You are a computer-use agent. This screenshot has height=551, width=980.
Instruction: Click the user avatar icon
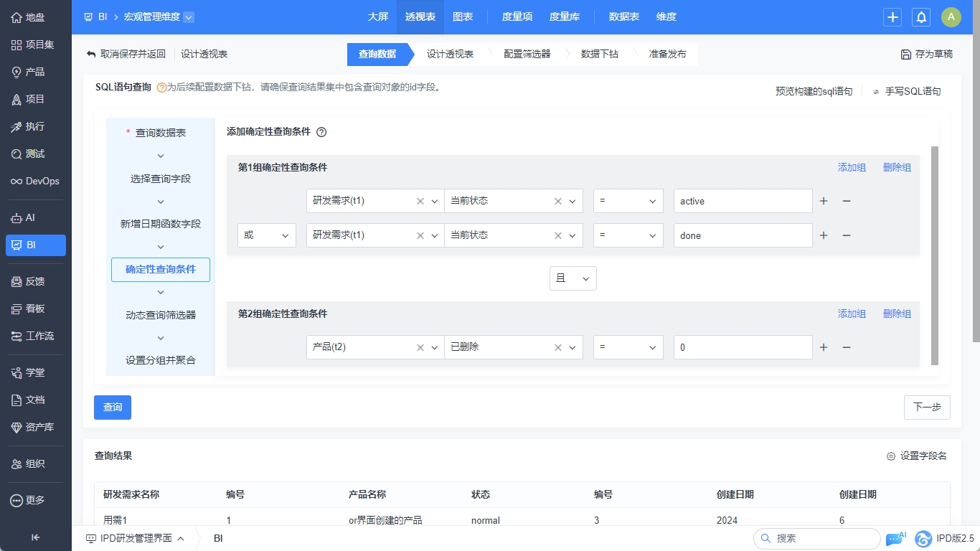coord(951,17)
